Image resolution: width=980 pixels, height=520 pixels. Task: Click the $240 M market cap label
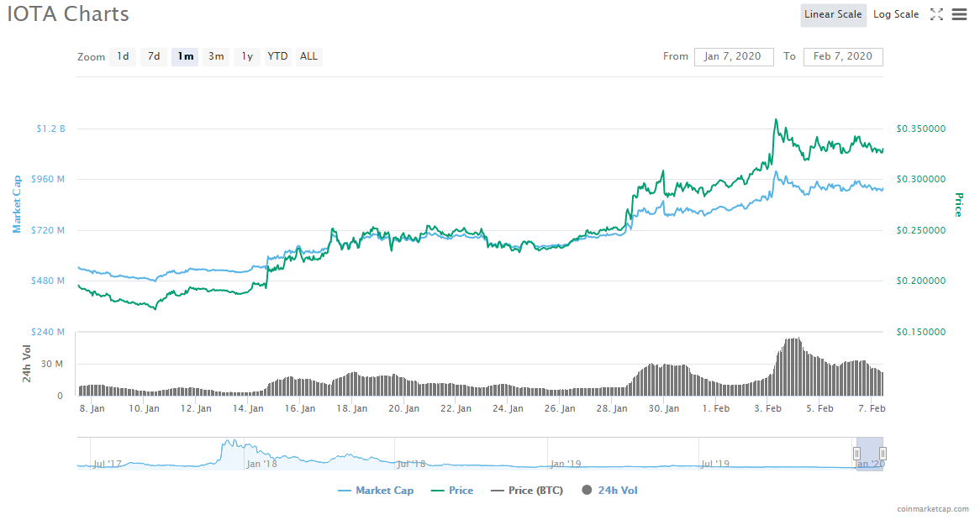(x=48, y=332)
